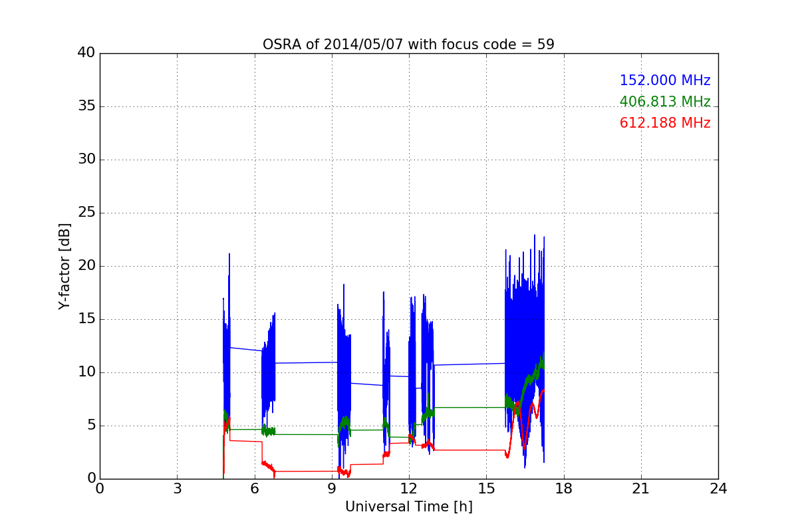Click the x-axis tick value 9
The height and width of the screenshot is (532, 798).
332,489
